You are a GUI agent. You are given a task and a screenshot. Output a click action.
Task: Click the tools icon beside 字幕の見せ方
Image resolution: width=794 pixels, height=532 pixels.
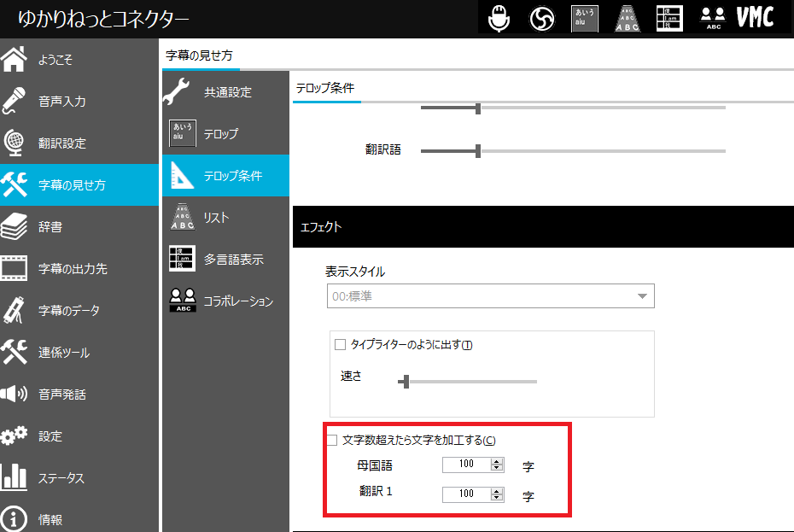pos(15,184)
